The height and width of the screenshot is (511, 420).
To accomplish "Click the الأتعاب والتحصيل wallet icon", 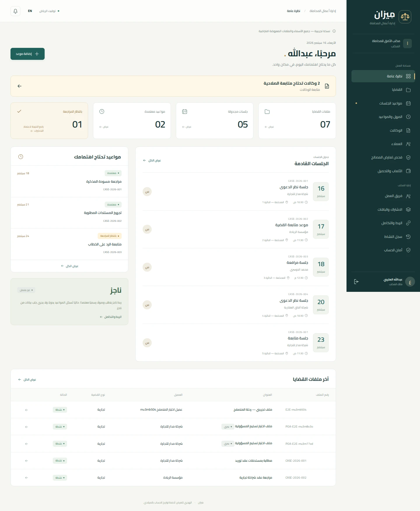I will [x=408, y=171].
